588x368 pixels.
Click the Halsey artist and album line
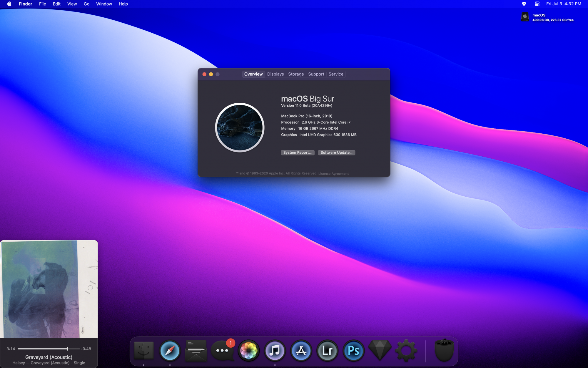pyautogui.click(x=49, y=363)
